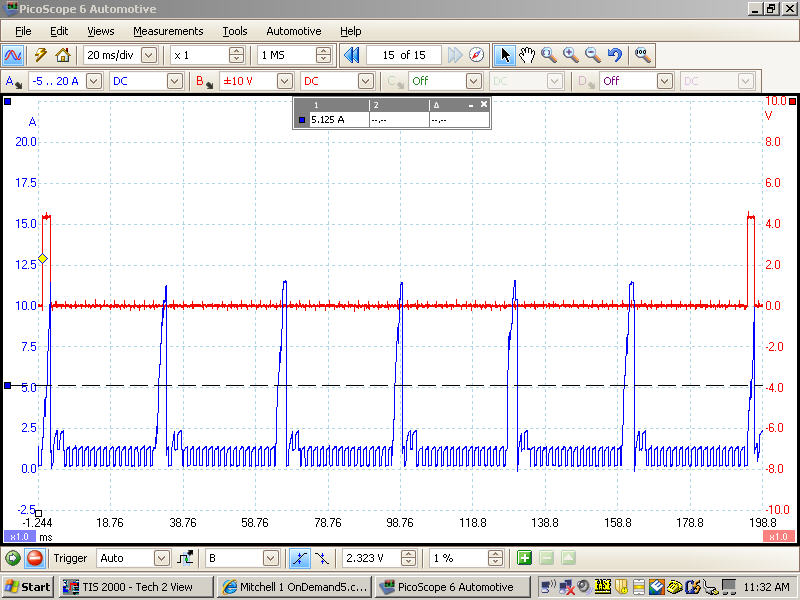Image resolution: width=800 pixels, height=600 pixels.
Task: Open Channel D range dropdown showing Off
Action: 665,81
